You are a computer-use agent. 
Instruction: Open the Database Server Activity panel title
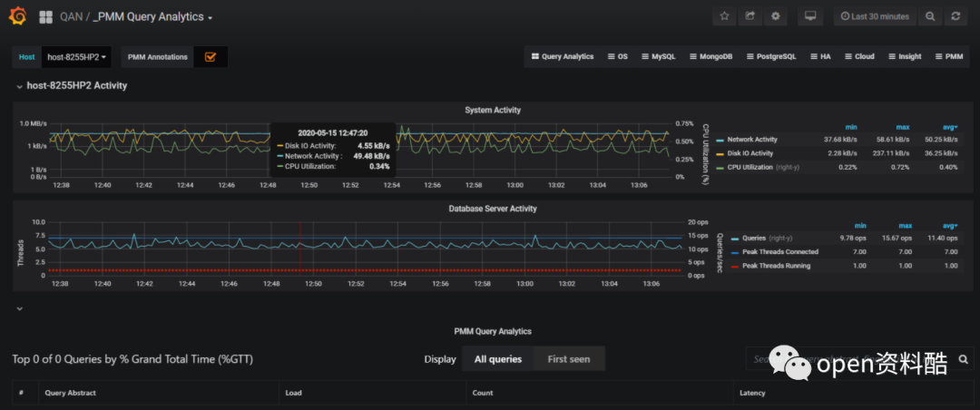[493, 209]
